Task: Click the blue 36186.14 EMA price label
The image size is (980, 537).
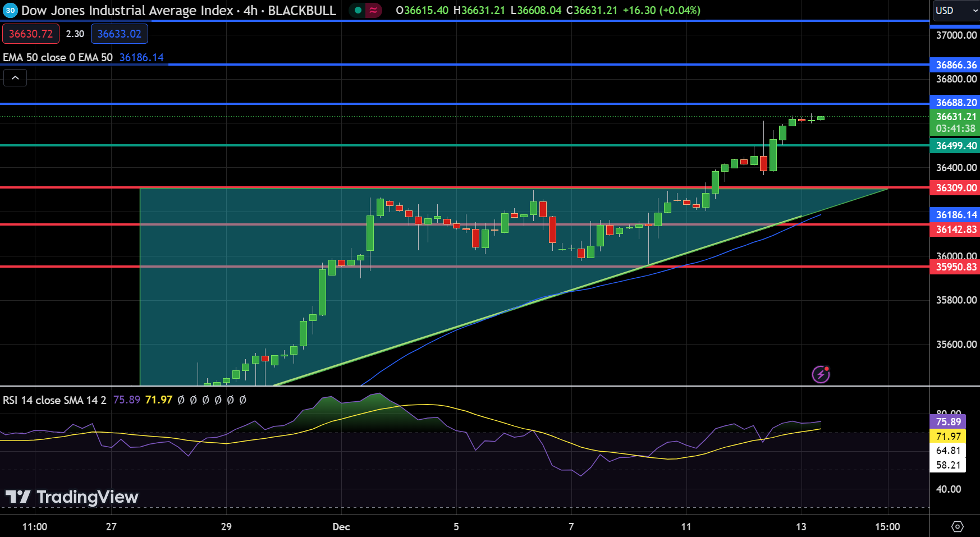Action: point(955,215)
